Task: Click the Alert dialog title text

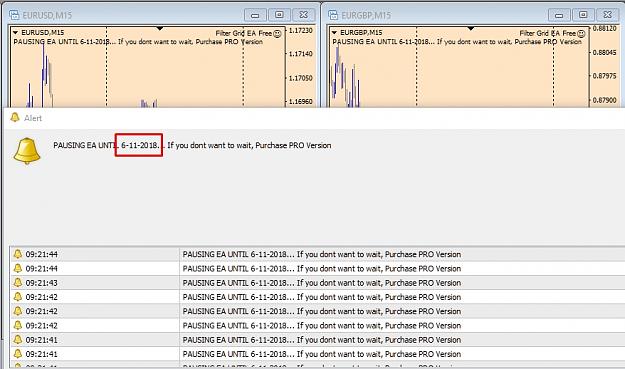Action: 33,118
